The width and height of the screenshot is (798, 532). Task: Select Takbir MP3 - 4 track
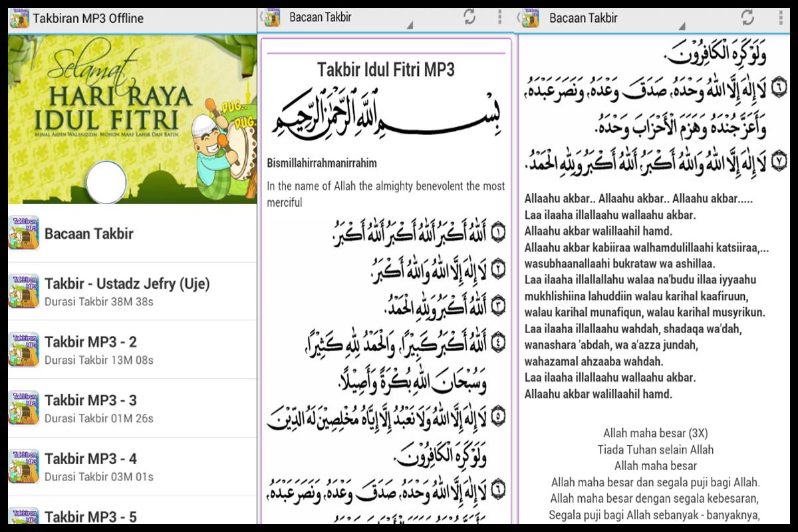pos(132,466)
